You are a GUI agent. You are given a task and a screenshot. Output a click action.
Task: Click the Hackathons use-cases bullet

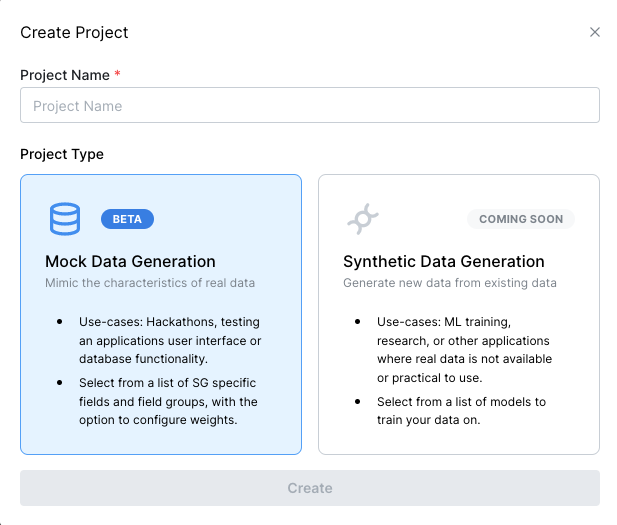(x=170, y=340)
